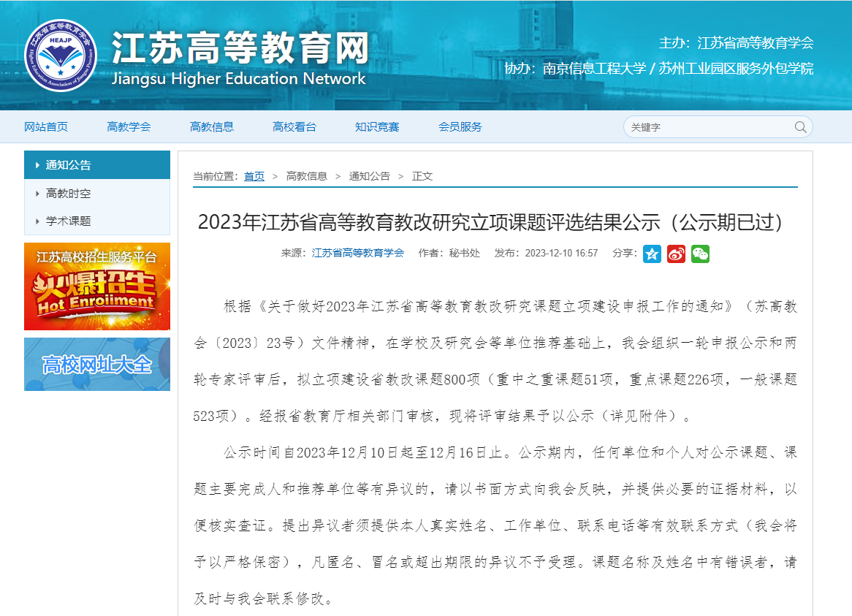This screenshot has width=852, height=616.
Task: Open 网站首页 in navigation bar
Action: click(46, 126)
